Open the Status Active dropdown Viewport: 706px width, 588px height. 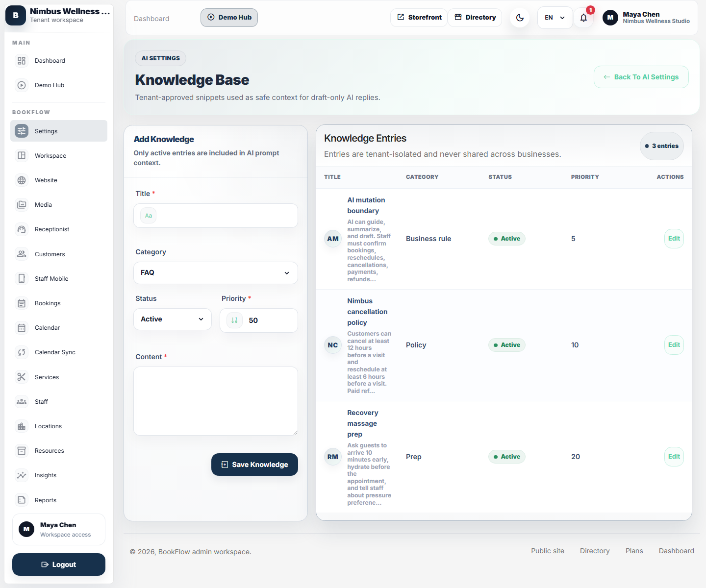pos(173,319)
